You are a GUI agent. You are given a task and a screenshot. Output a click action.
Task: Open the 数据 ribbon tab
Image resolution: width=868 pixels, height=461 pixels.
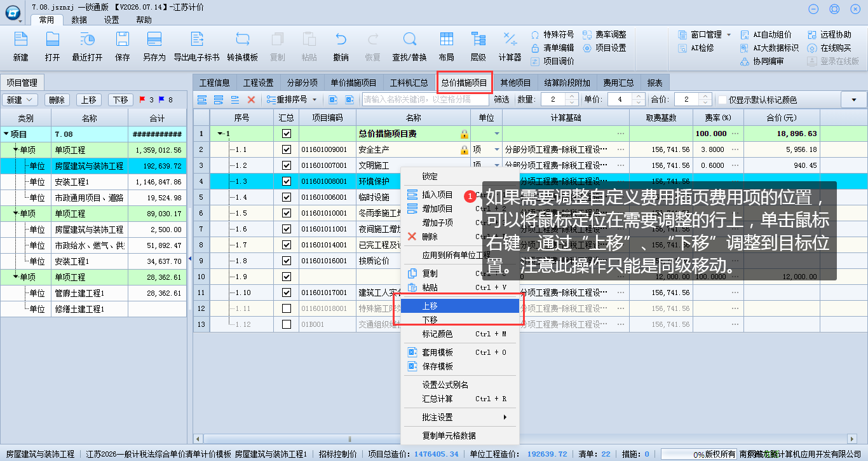pos(79,20)
